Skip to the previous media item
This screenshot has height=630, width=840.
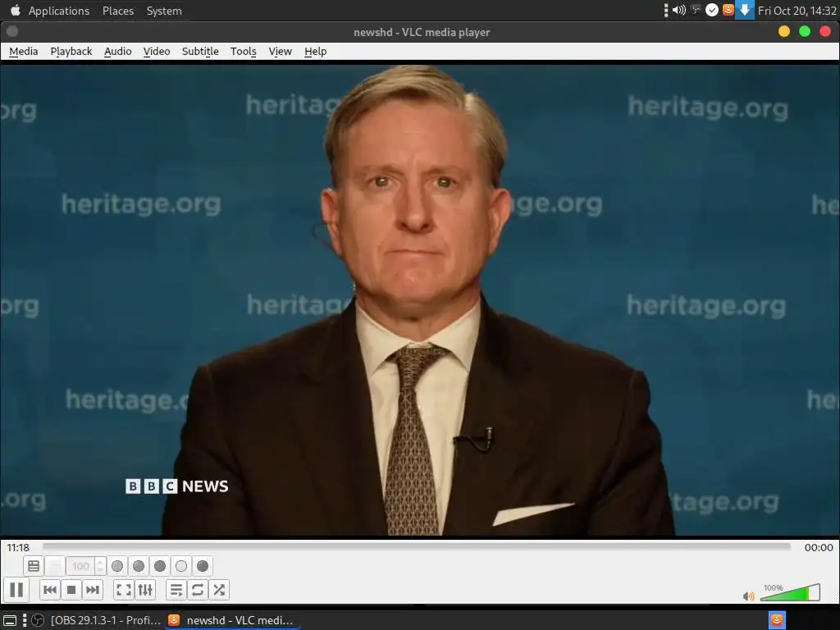(50, 590)
